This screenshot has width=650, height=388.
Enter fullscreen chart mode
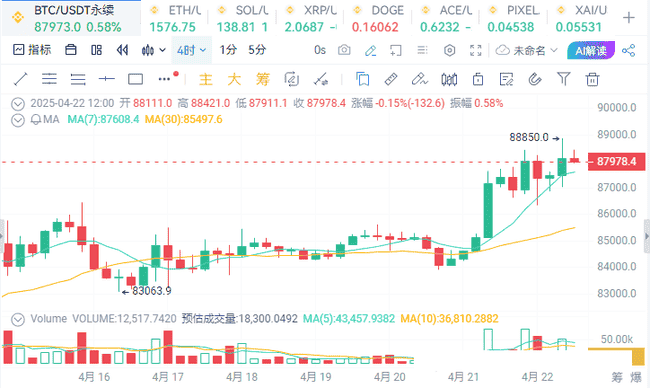pyautogui.click(x=475, y=51)
